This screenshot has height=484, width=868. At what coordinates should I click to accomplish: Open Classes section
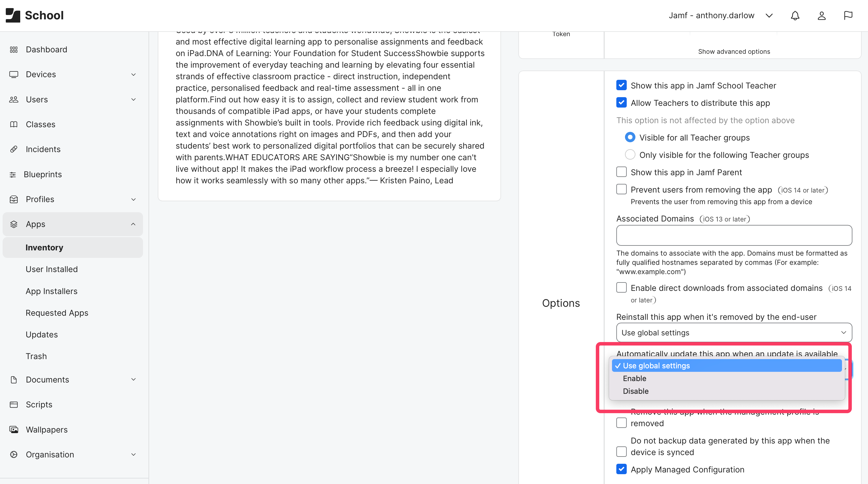coord(40,124)
